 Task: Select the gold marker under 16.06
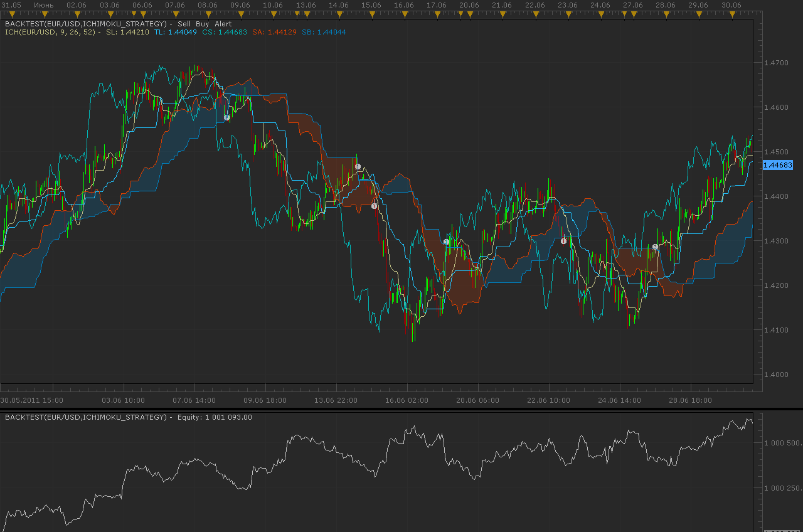[x=404, y=13]
